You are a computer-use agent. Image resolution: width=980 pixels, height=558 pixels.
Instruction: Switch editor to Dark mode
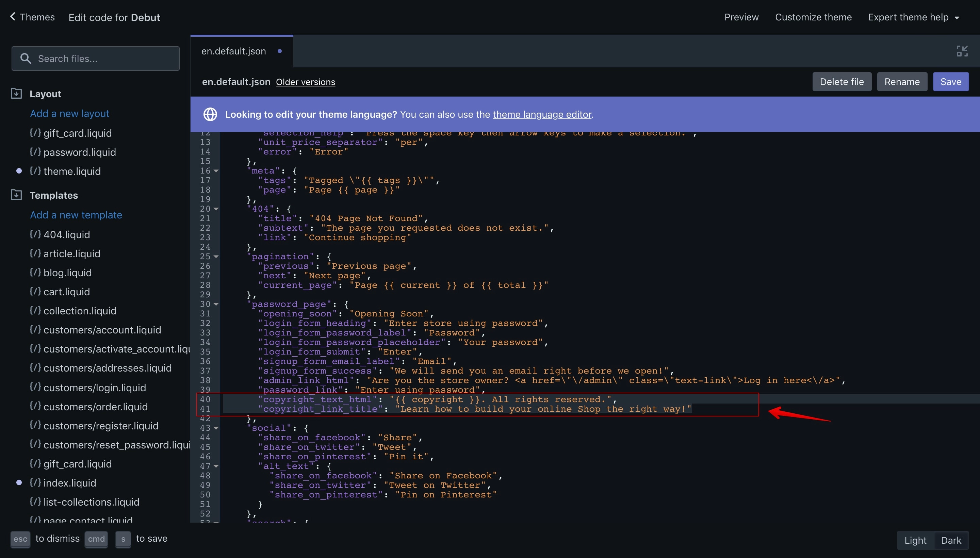pos(951,540)
